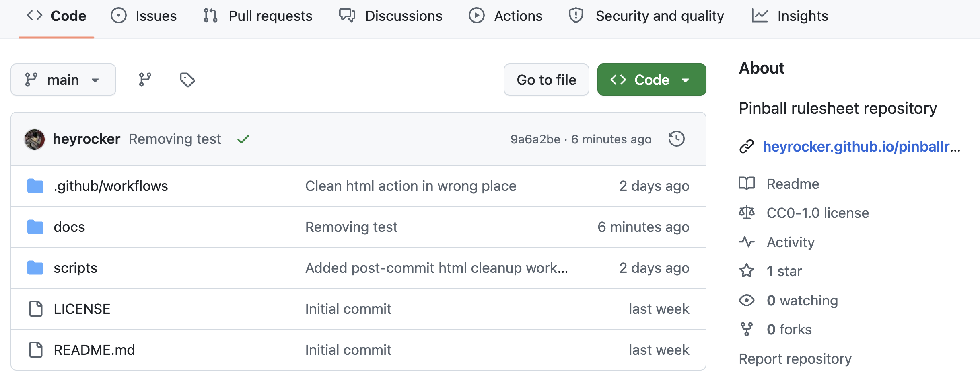Open the README.md file name
Screen dimensions: 980x381
[x=94, y=350]
